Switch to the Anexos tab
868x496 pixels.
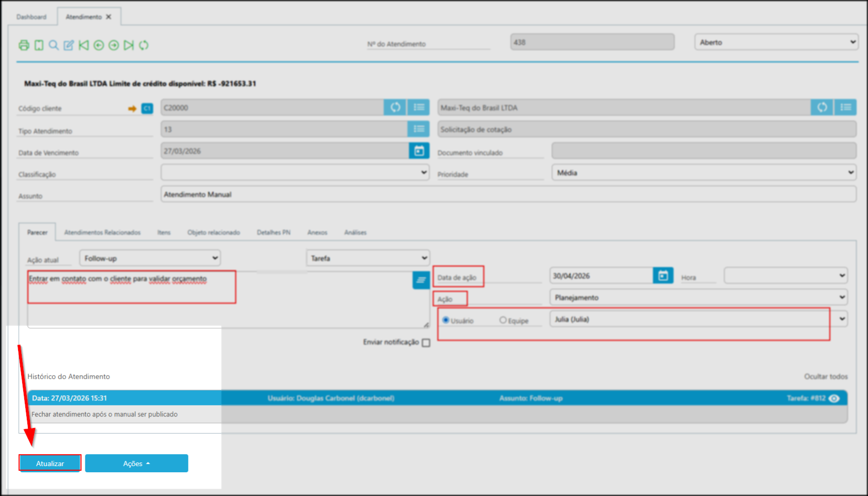317,233
